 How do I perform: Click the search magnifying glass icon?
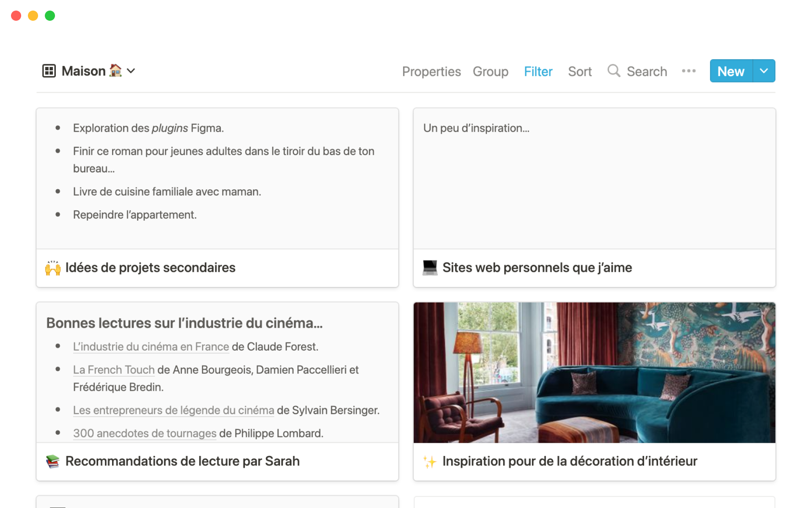(614, 71)
